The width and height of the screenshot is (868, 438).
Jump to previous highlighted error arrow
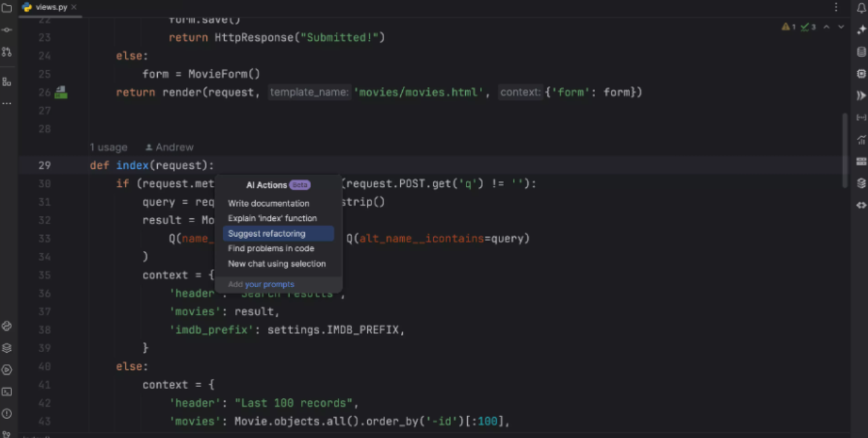click(x=826, y=27)
